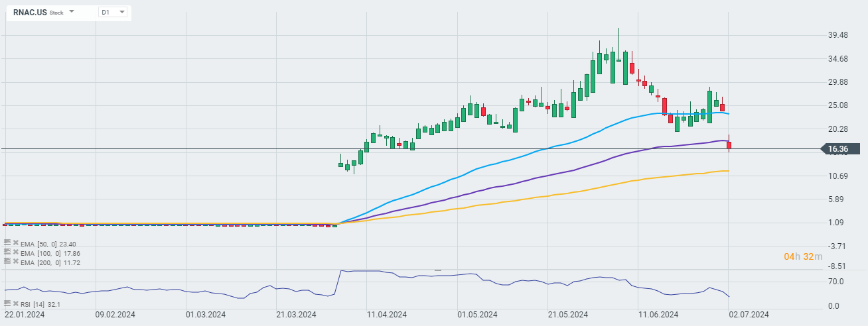This screenshot has width=868, height=326.
Task: Click the 11.06.2024 date label
Action: pyautogui.click(x=658, y=315)
